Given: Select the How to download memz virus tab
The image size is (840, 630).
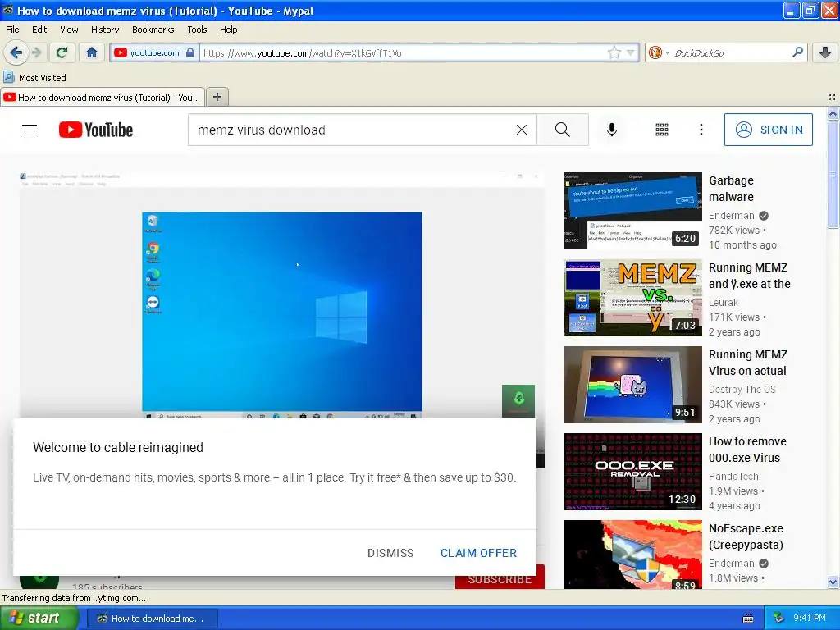Looking at the screenshot, I should [103, 97].
